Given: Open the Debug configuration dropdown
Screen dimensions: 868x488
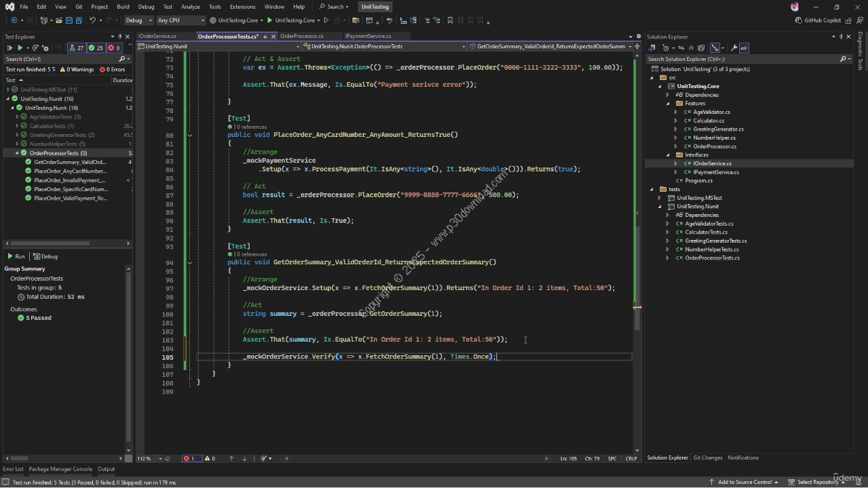Looking at the screenshot, I should (x=138, y=20).
